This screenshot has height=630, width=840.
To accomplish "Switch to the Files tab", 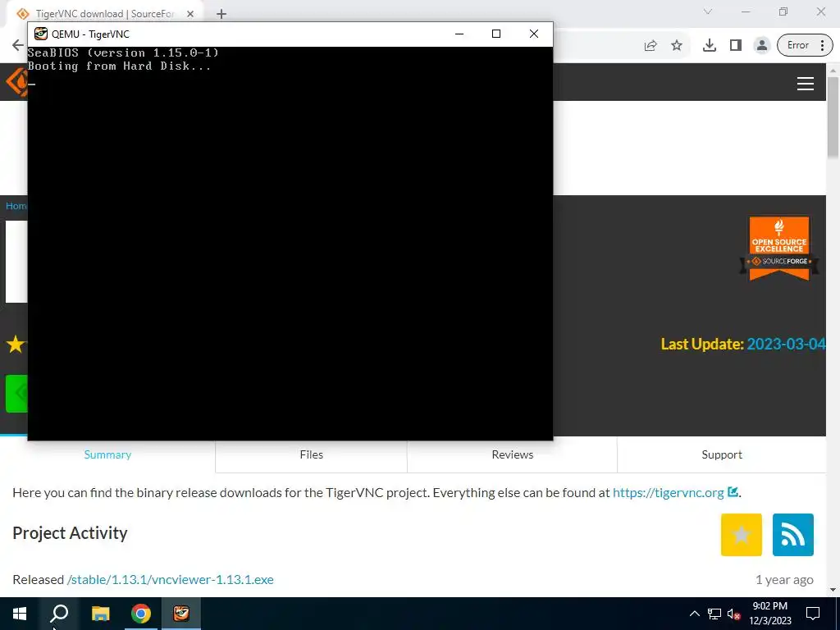I will [311, 454].
